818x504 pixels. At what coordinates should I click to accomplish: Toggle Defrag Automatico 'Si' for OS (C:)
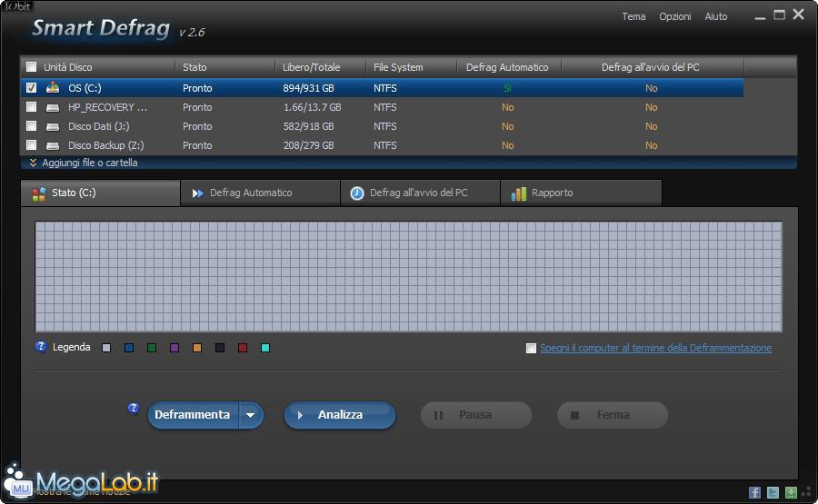[507, 88]
